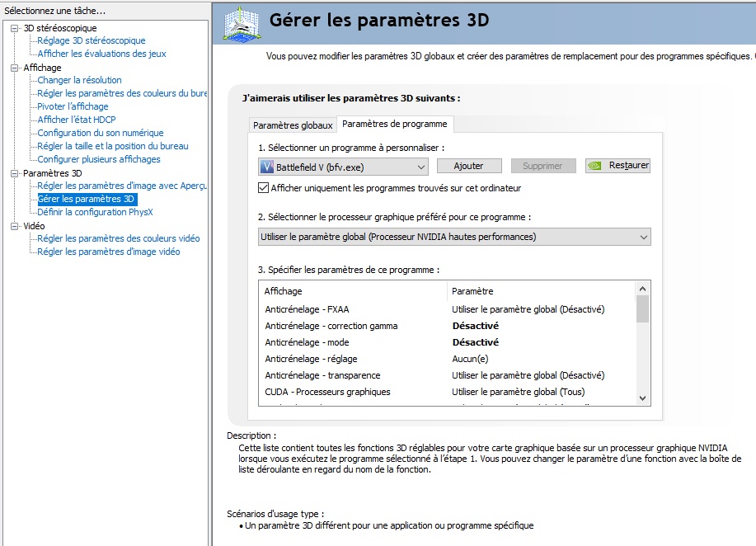
Task: Open Changer la résolution link
Action: (79, 80)
